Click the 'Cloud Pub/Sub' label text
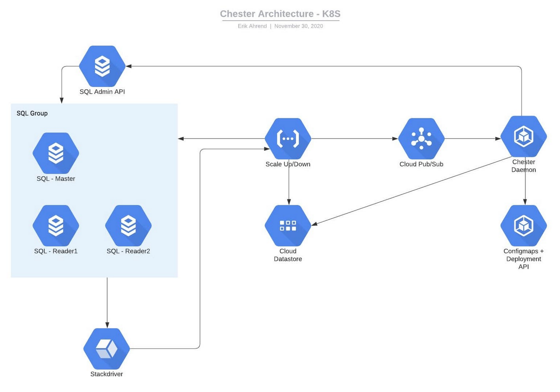The width and height of the screenshot is (560, 392). point(421,164)
